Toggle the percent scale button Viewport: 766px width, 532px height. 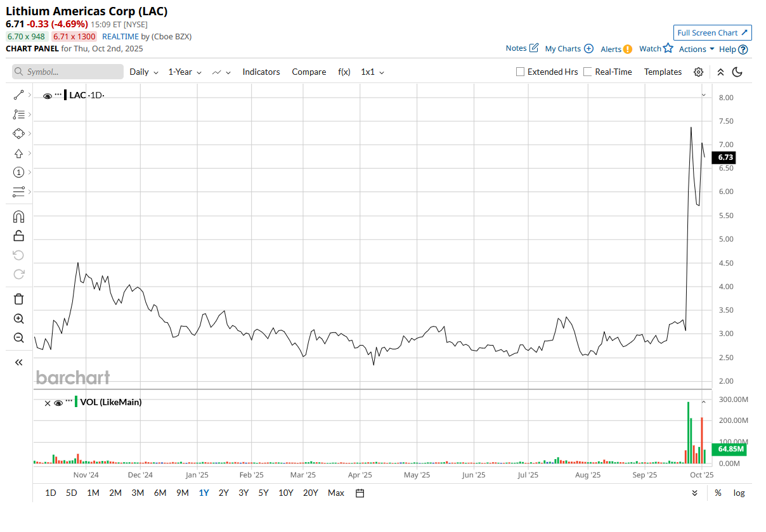(718, 493)
